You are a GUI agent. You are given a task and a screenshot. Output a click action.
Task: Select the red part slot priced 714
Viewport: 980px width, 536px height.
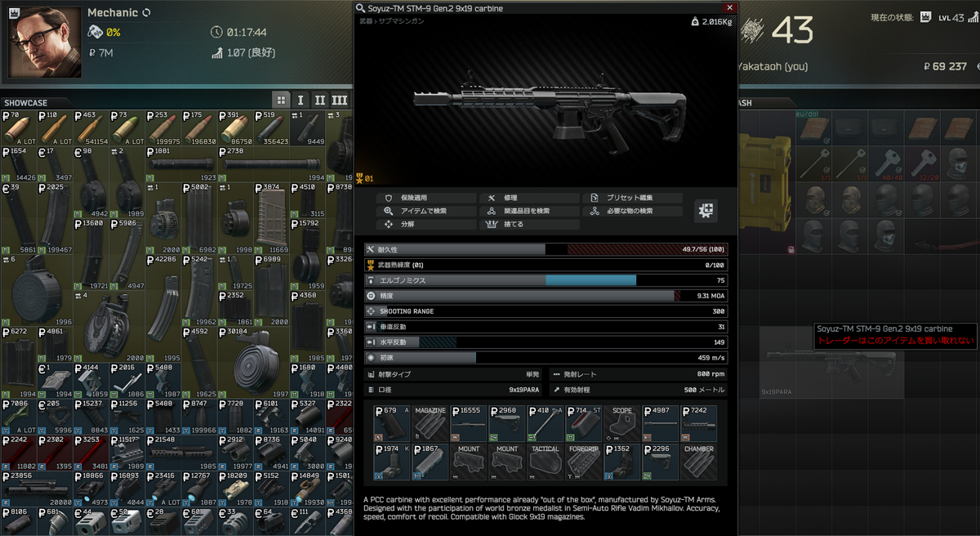coord(584,424)
